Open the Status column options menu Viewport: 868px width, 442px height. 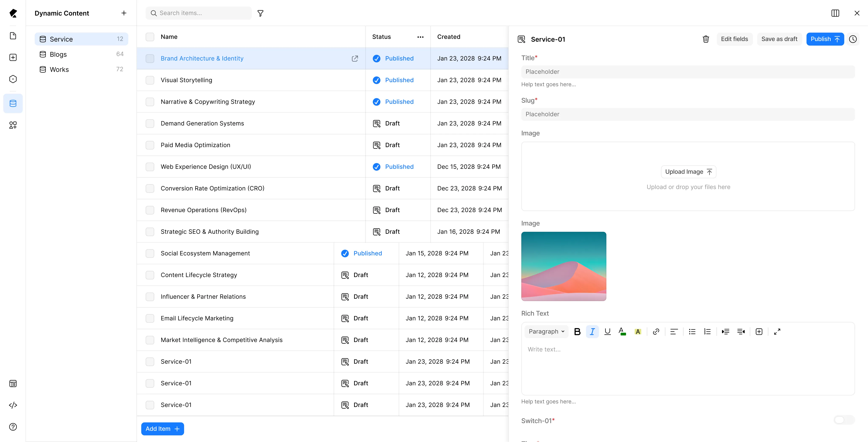click(x=420, y=37)
